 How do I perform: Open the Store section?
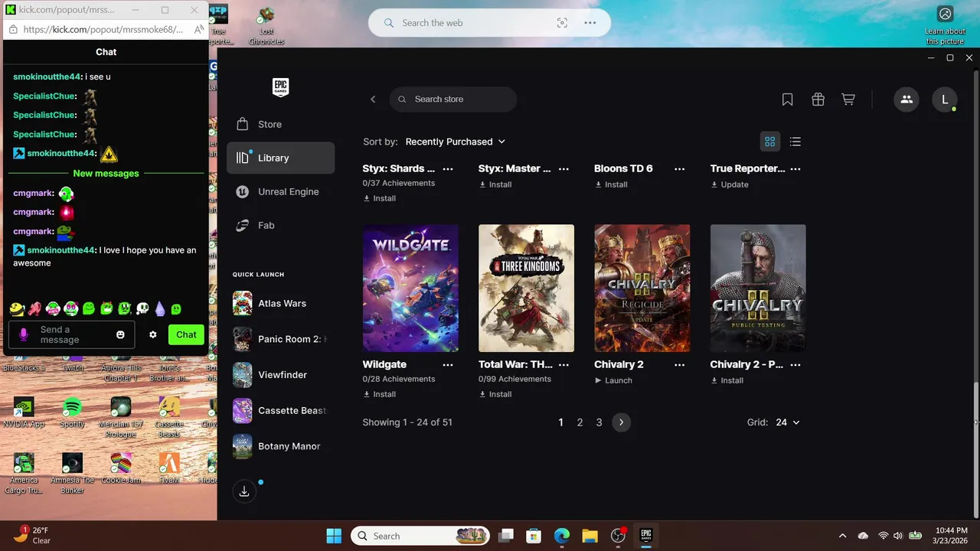click(x=280, y=124)
